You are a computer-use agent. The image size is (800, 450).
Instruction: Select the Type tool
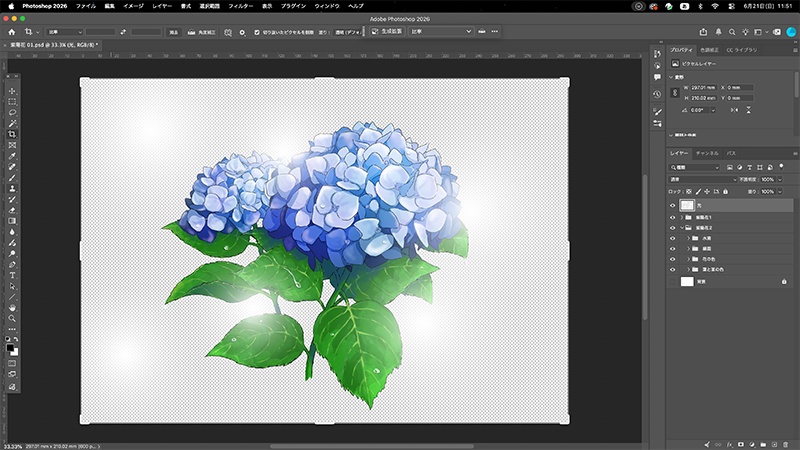[x=12, y=276]
